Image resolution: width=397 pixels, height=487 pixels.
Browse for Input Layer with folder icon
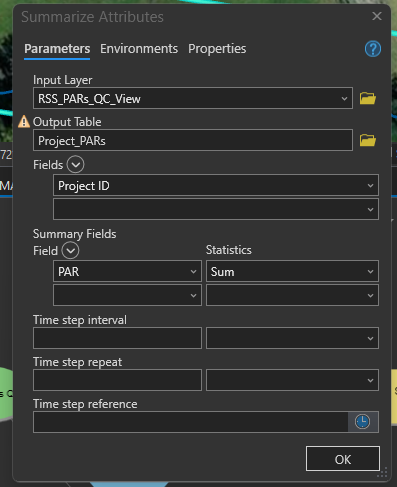(x=368, y=98)
